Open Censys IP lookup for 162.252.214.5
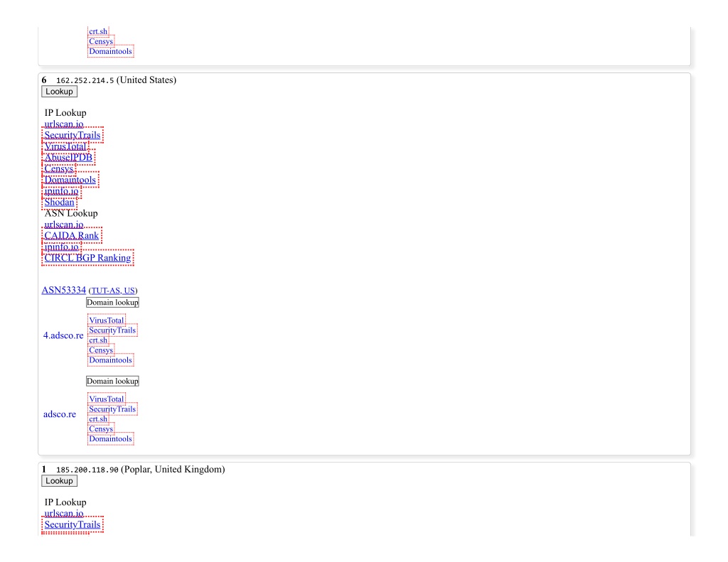Screen dimensions: 728x562 click(59, 168)
